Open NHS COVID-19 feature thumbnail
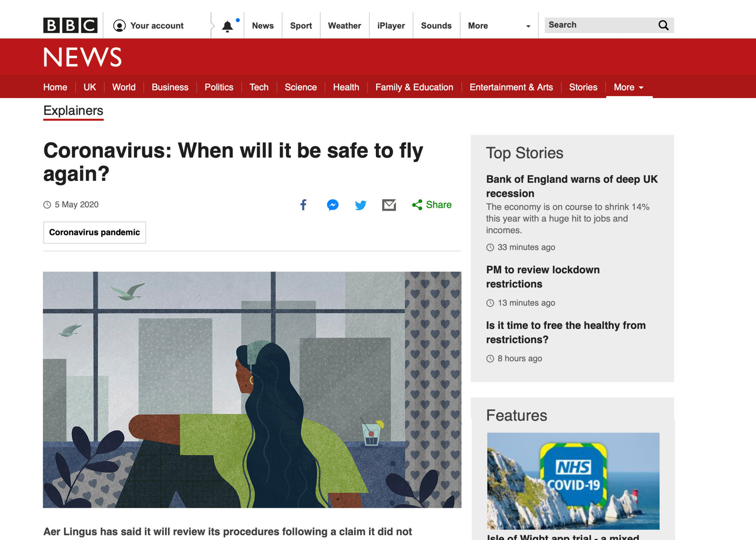The height and width of the screenshot is (540, 756). click(573, 481)
